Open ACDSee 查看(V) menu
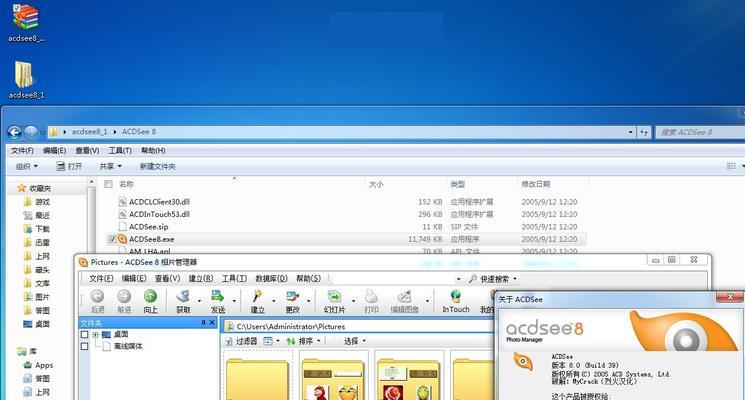This screenshot has height=400, width=745. [x=167, y=278]
